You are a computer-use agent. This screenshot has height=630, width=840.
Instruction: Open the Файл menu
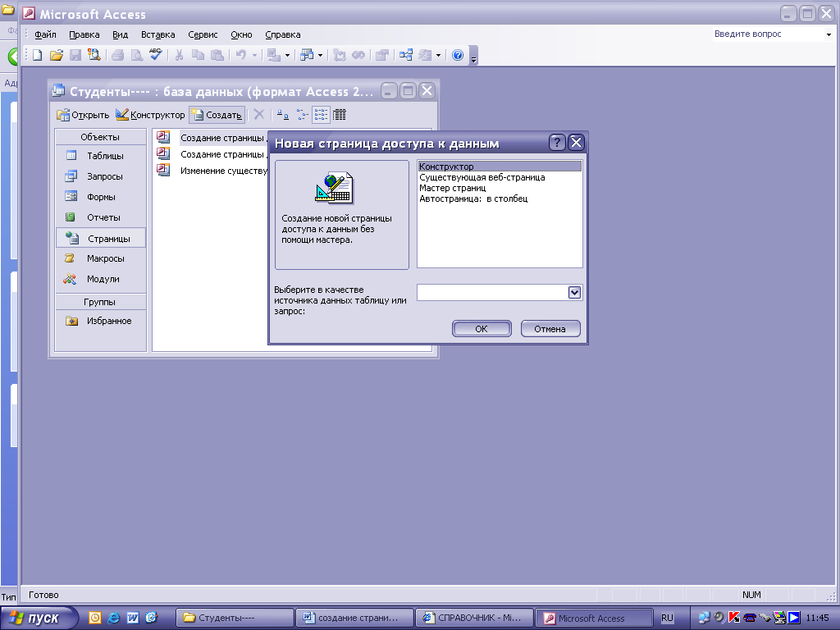coord(46,34)
